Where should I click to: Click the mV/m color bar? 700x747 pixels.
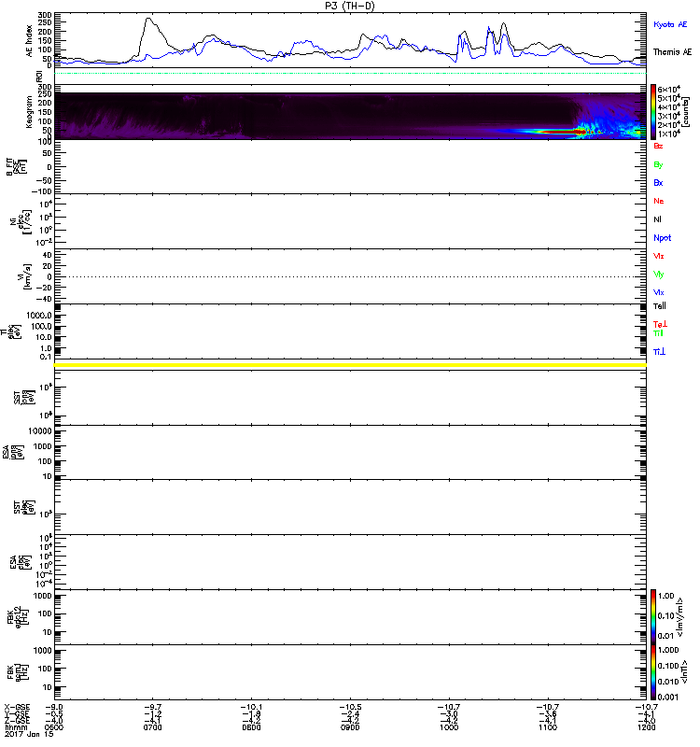coord(653,616)
